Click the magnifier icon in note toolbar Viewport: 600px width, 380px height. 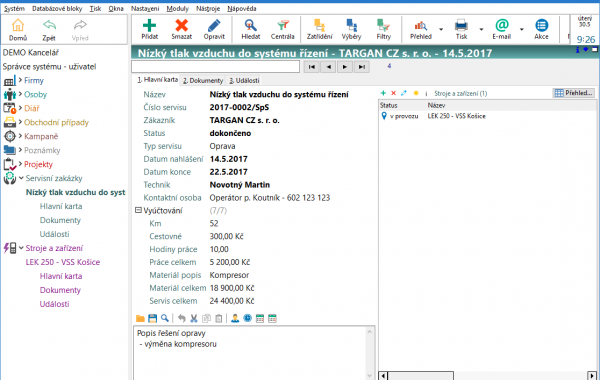point(165,318)
